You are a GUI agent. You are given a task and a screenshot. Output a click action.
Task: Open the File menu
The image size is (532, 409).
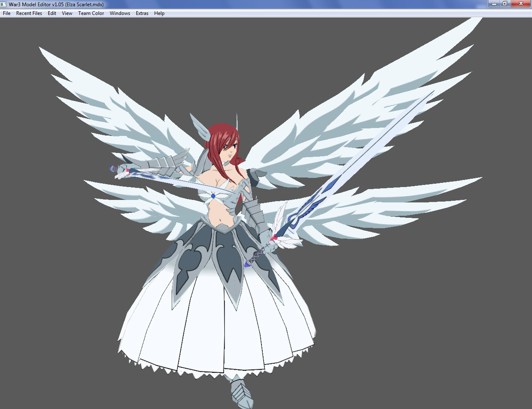(7, 13)
